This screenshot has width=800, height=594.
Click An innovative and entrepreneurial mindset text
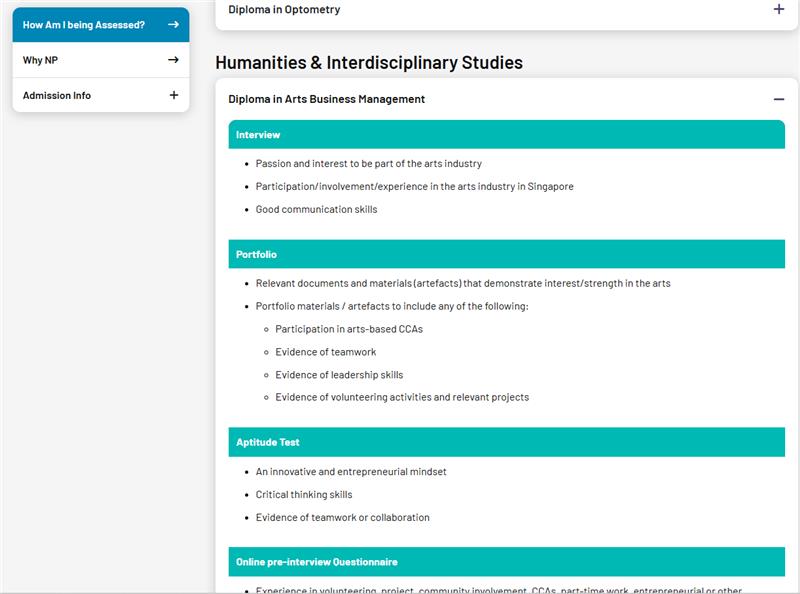pos(351,472)
